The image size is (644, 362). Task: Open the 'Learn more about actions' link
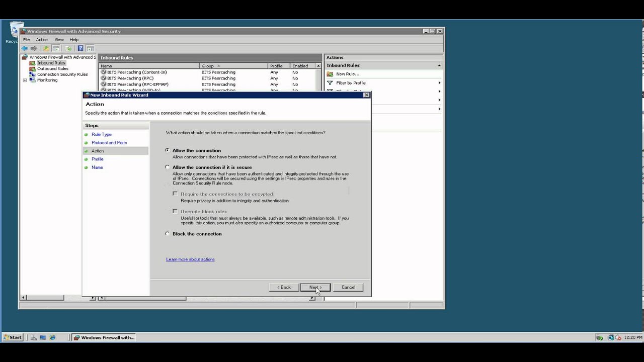pyautogui.click(x=190, y=259)
